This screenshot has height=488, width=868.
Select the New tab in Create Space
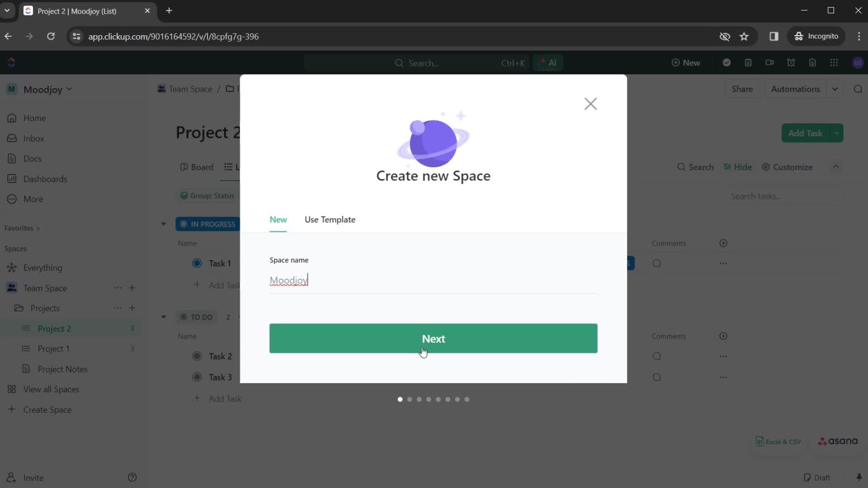click(277, 219)
